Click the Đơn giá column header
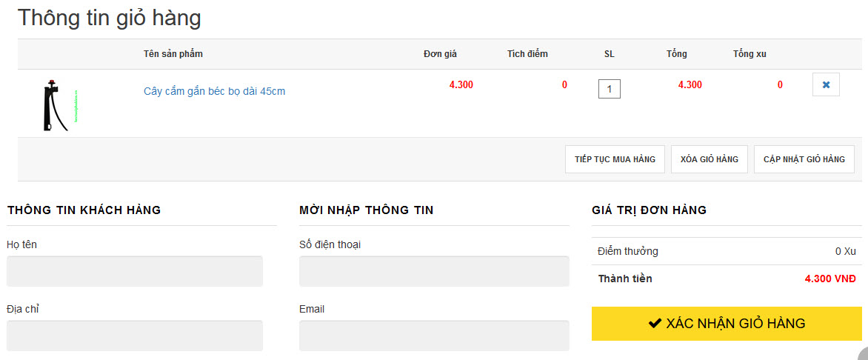 (440, 54)
